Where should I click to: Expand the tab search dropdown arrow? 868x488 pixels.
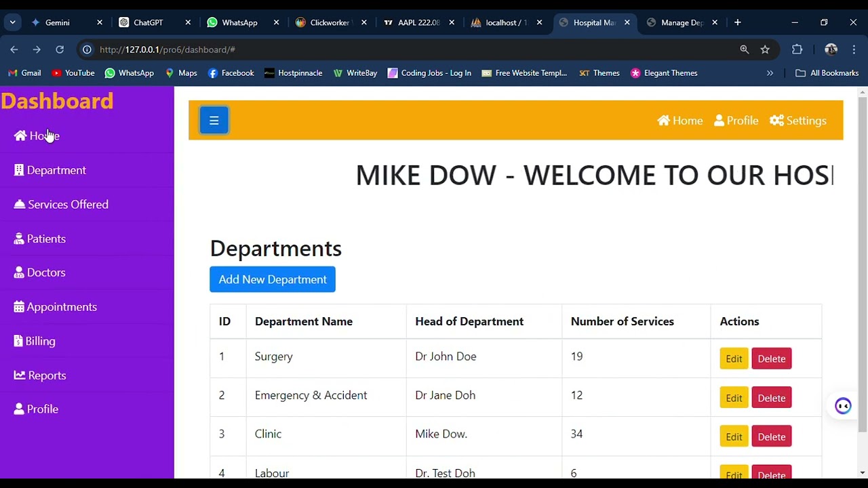click(12, 22)
